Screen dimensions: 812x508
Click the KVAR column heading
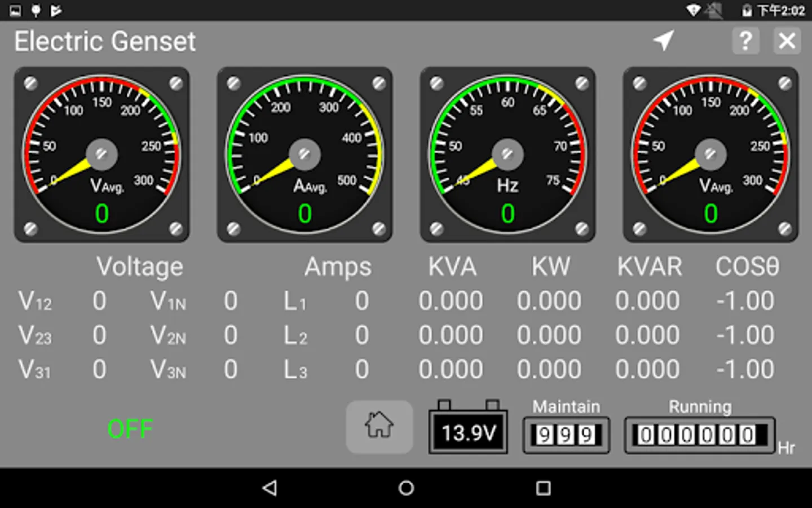tap(650, 267)
